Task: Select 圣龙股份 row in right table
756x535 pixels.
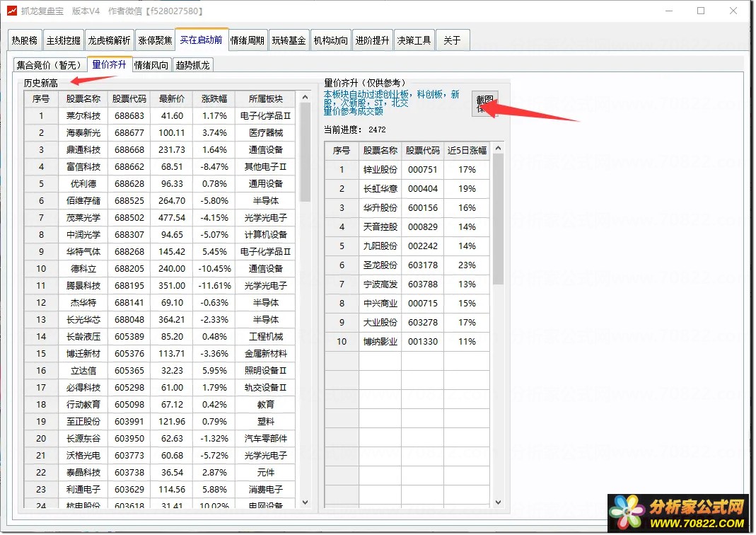Action: tap(380, 265)
